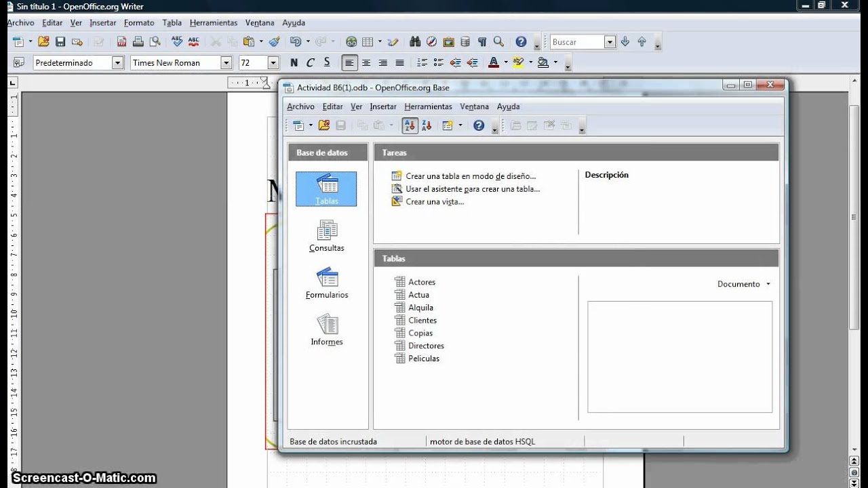The image size is (868, 488).
Task: Open the paragraph style Predeterminado dropdown
Action: pyautogui.click(x=117, y=62)
